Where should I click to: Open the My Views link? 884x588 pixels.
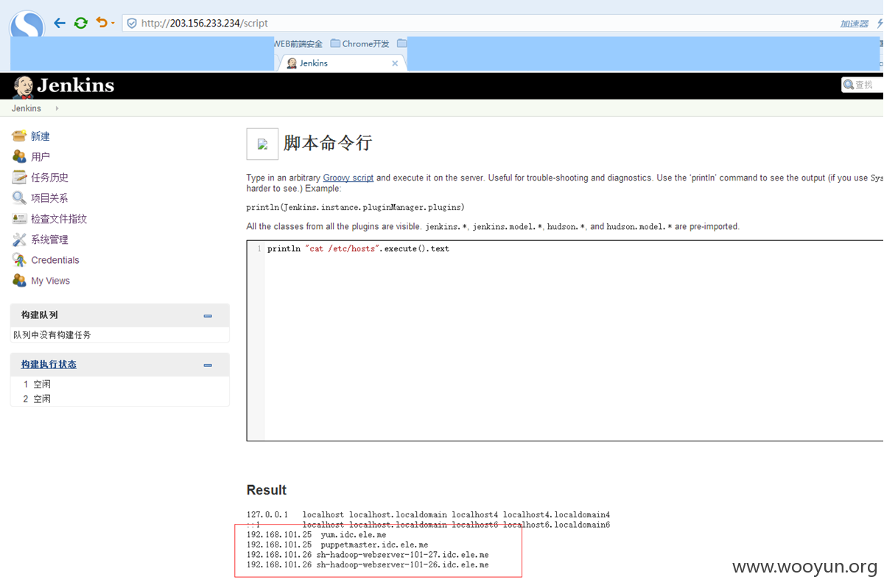(x=51, y=281)
